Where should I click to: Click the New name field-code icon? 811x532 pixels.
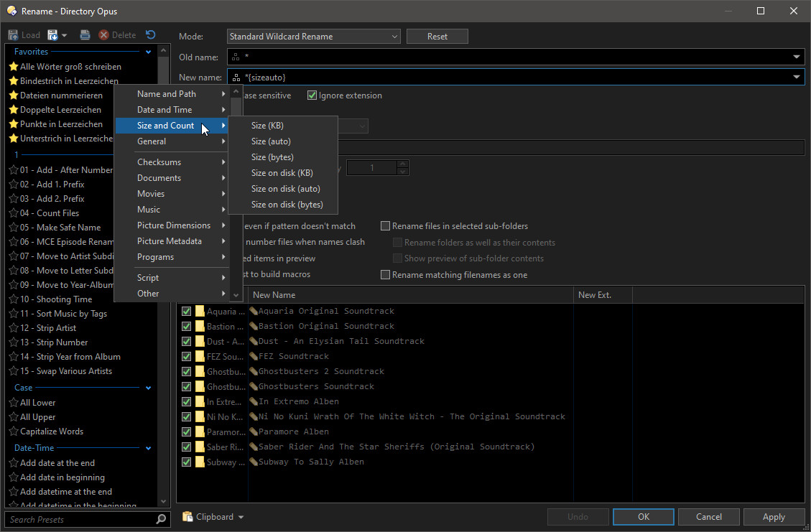[x=236, y=78]
